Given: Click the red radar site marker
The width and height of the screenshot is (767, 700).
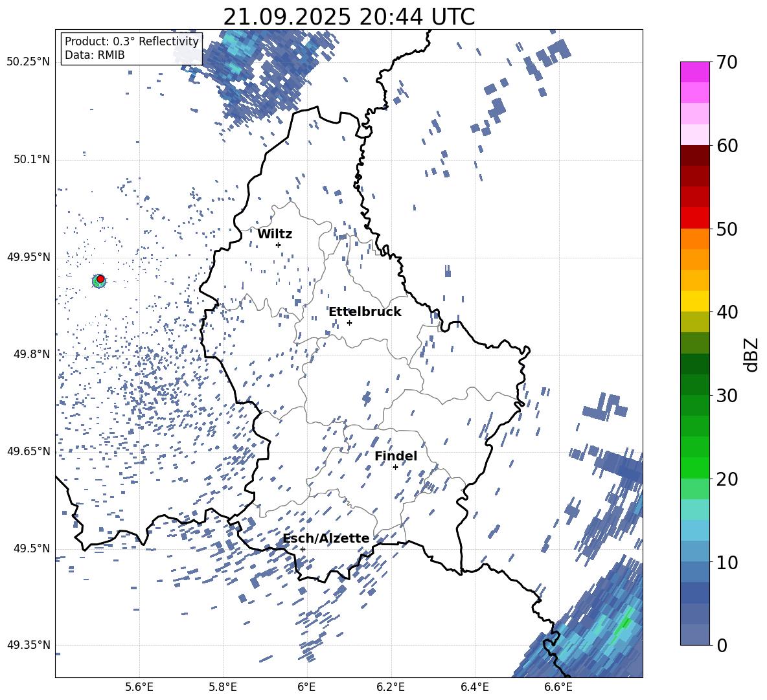Looking at the screenshot, I should pos(100,279).
